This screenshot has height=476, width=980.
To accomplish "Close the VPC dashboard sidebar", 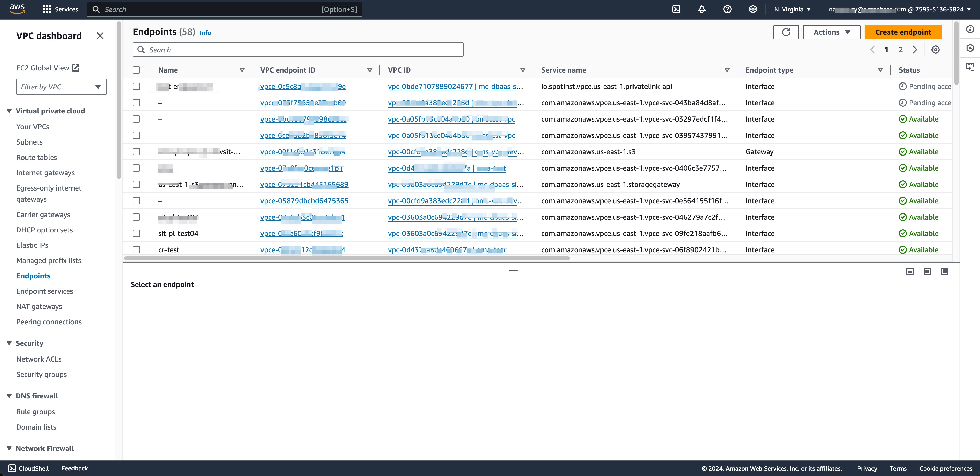I will (100, 36).
